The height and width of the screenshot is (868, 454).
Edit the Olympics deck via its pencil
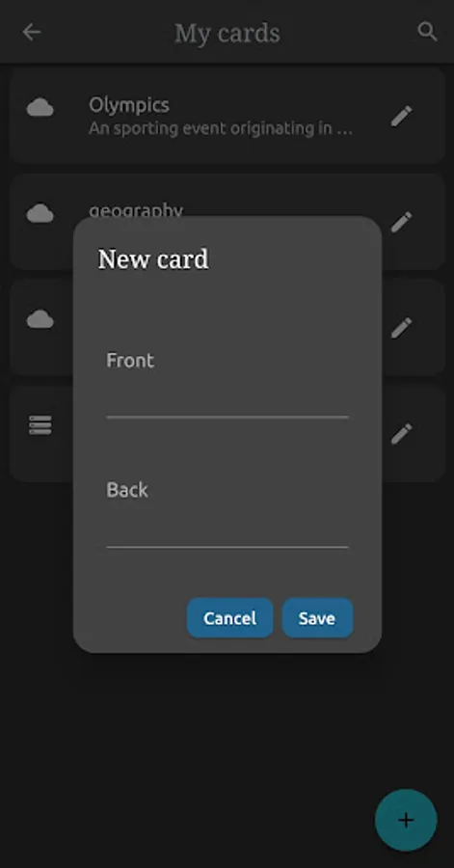(x=401, y=117)
